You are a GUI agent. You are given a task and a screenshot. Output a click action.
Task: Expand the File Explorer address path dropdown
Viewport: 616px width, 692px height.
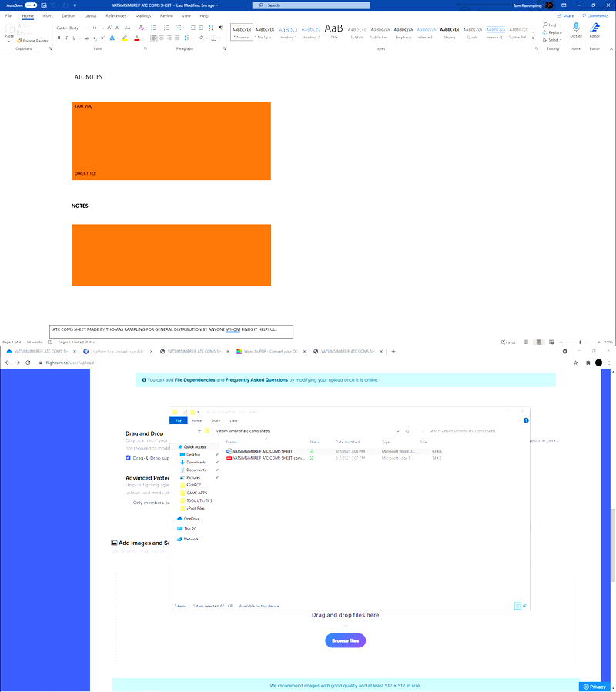pyautogui.click(x=397, y=431)
